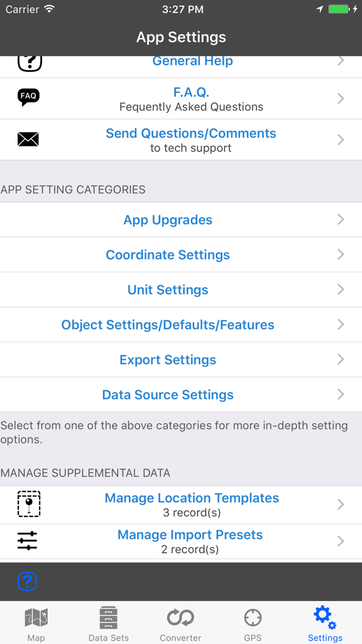Open Send Questions/Comments

coord(190,133)
